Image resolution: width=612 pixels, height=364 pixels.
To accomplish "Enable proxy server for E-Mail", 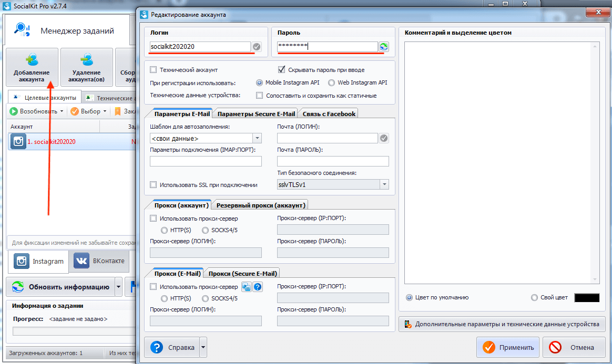I will click(x=154, y=287).
